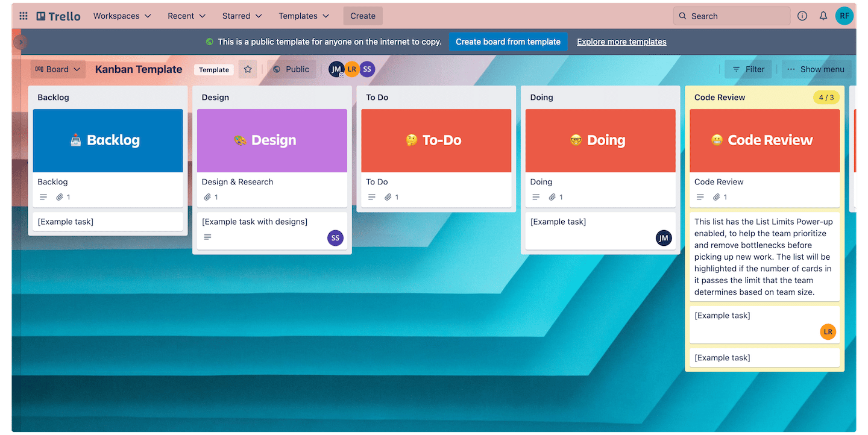Click the Code Review list title
Image resolution: width=868 pixels, height=435 pixels.
coord(720,98)
